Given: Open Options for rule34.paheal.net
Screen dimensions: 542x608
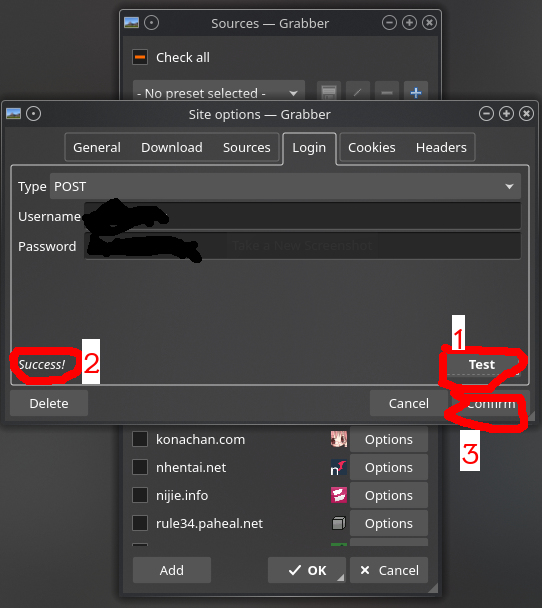Looking at the screenshot, I should coord(388,523).
